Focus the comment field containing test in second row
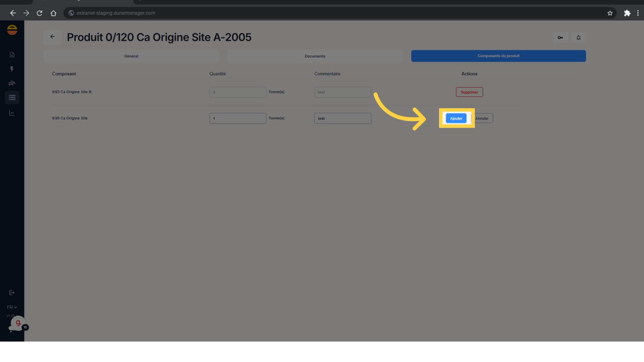 click(342, 118)
